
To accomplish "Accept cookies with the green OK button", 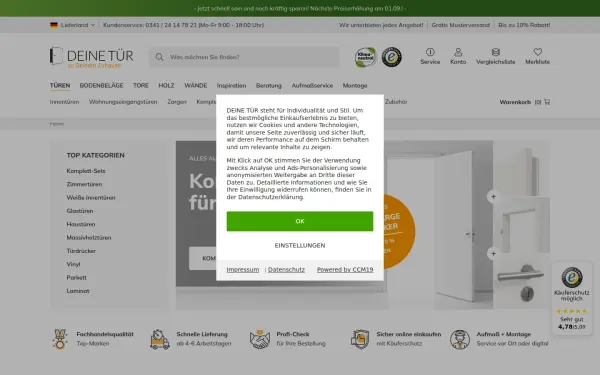I will [x=300, y=221].
